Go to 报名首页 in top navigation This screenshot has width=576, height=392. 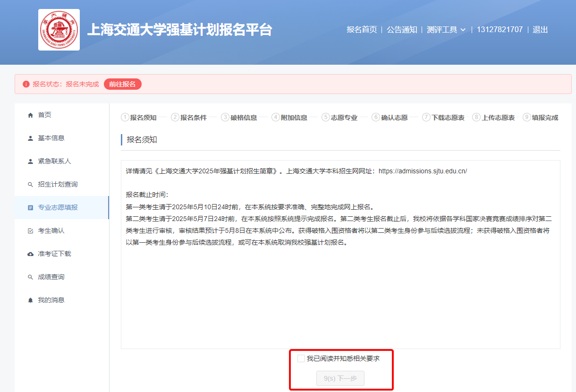[362, 29]
